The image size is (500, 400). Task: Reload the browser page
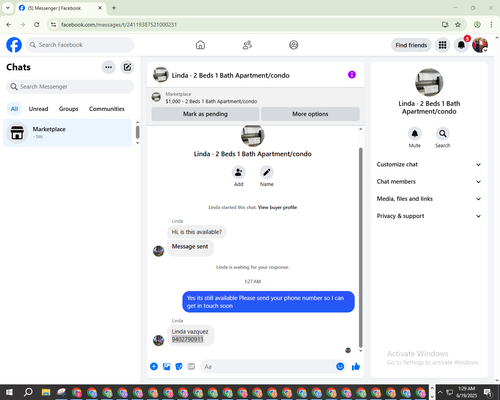coord(37,25)
